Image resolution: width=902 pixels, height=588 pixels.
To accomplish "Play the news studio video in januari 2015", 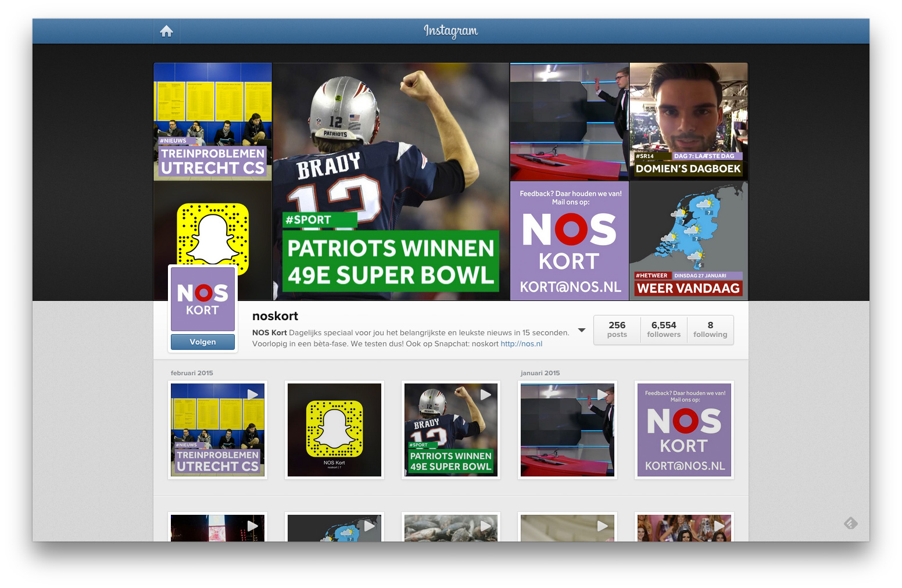I will pyautogui.click(x=567, y=430).
